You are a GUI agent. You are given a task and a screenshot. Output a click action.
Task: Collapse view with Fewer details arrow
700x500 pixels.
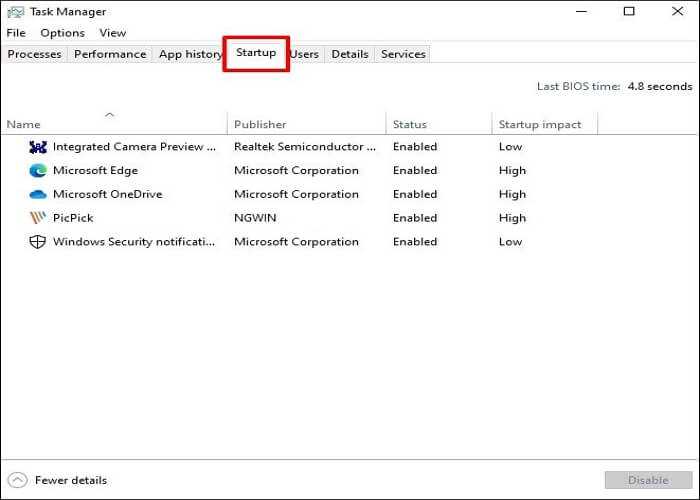pyautogui.click(x=17, y=480)
